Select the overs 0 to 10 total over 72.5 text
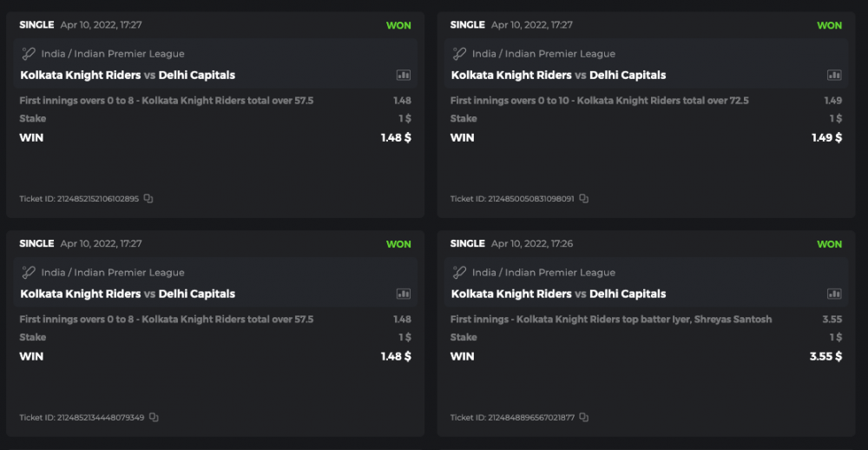The height and width of the screenshot is (450, 868). [x=599, y=101]
